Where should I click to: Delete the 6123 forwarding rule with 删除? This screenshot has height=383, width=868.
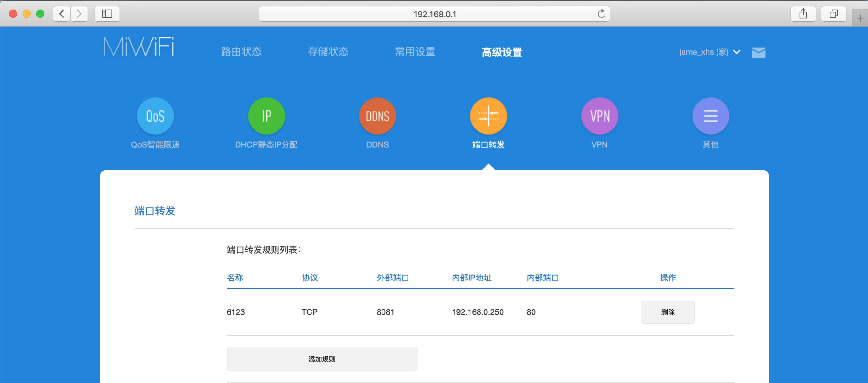[668, 312]
